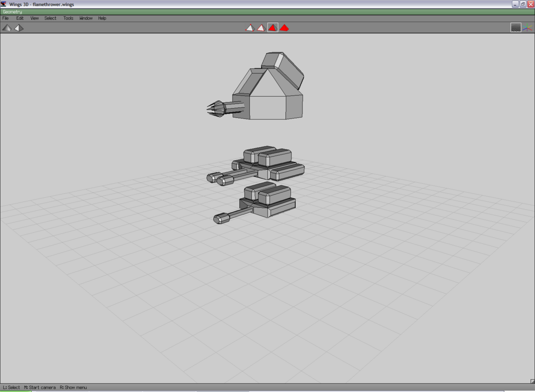Toggle orthographic/perspective view icon
The image size is (535, 392).
click(19, 28)
